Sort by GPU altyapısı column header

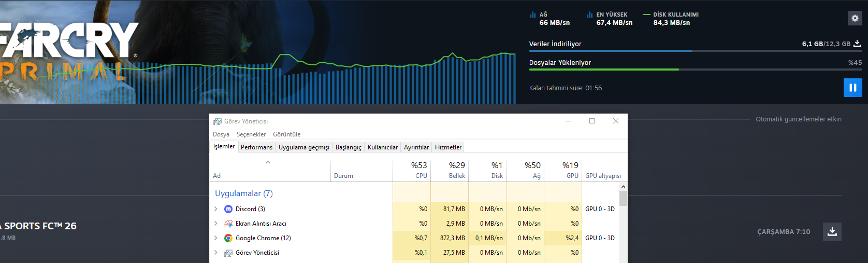(x=603, y=176)
